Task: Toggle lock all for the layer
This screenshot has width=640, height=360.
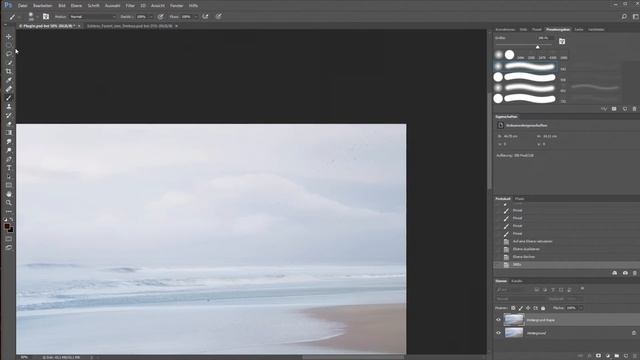Action: (543, 308)
